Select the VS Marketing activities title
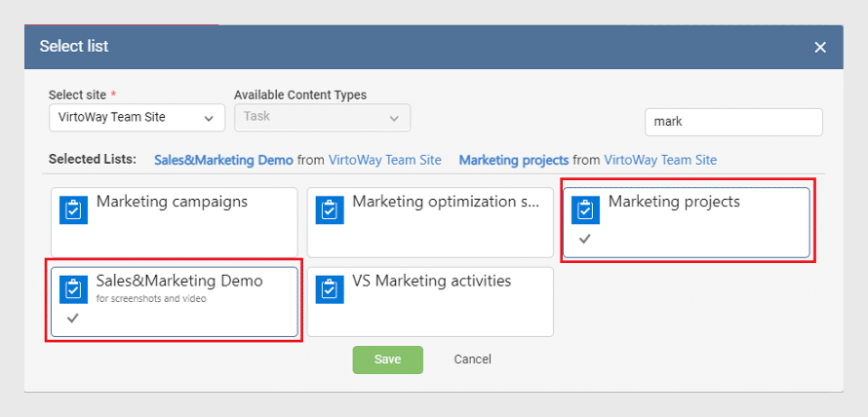This screenshot has height=417, width=868. coord(432,281)
